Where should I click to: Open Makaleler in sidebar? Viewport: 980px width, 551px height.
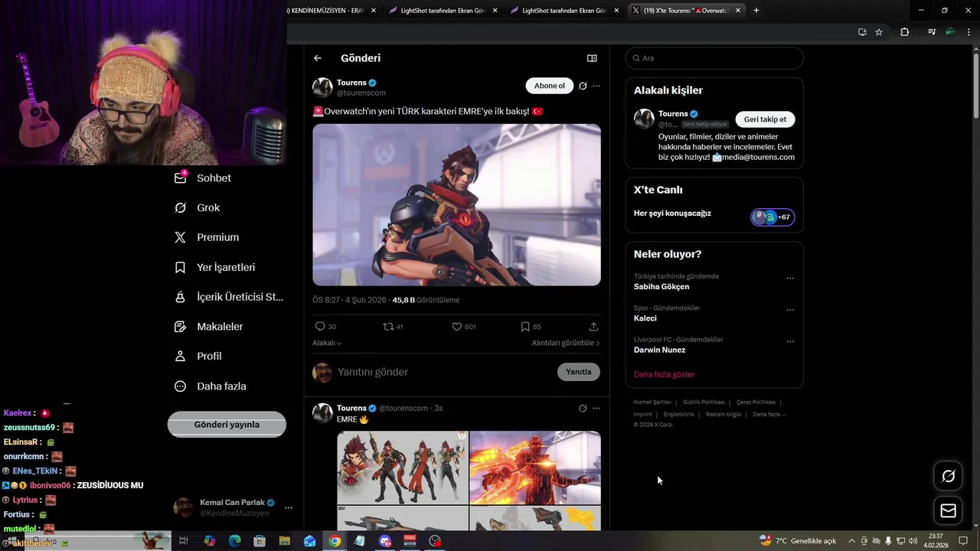pos(208,327)
